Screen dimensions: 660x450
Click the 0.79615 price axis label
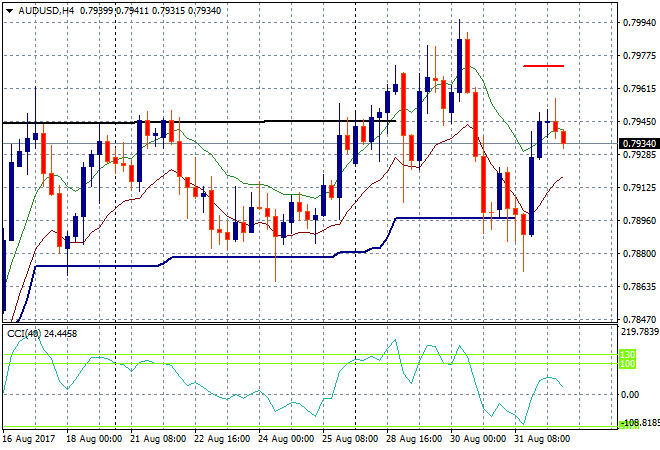tap(639, 88)
